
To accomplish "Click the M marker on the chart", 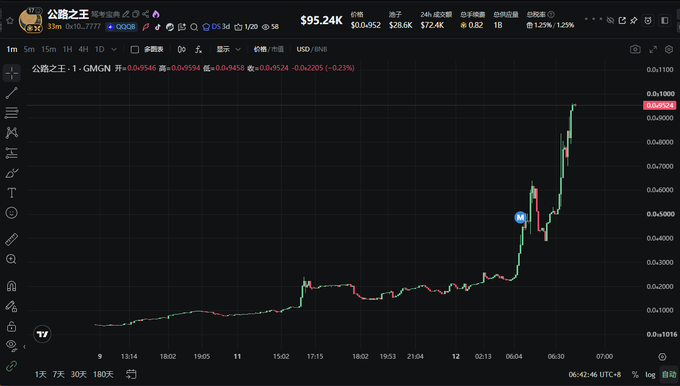I will click(x=520, y=217).
